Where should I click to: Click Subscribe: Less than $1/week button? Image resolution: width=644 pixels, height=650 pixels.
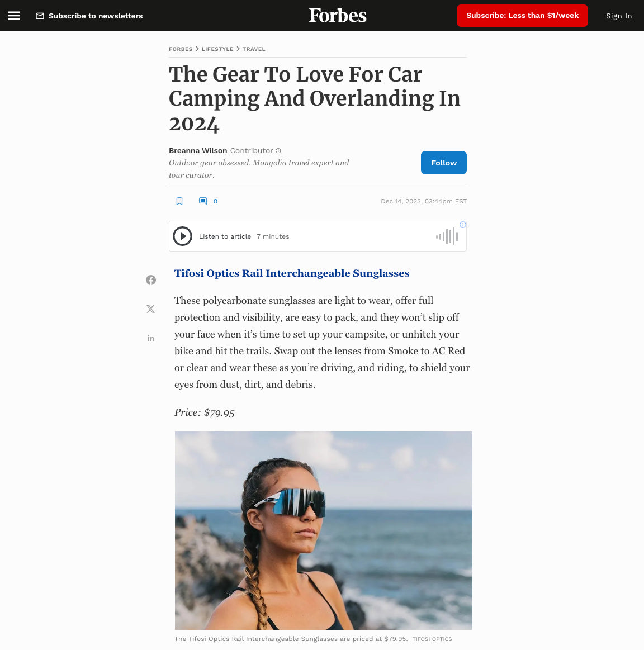(x=522, y=16)
